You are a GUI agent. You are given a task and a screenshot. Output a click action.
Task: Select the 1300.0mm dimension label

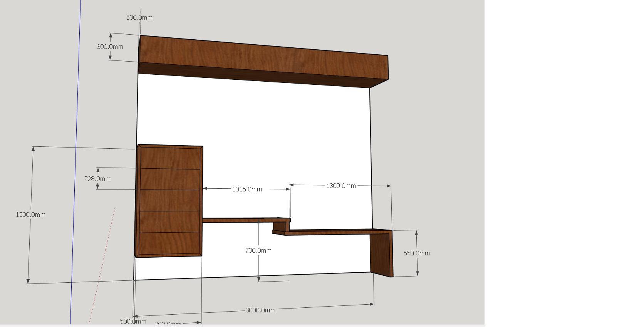point(341,186)
